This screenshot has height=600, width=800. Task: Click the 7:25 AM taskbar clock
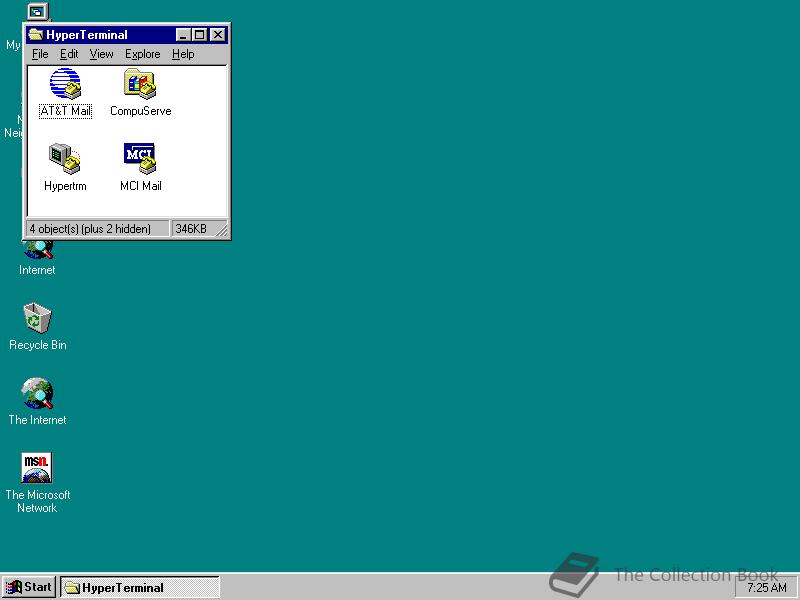pos(767,588)
